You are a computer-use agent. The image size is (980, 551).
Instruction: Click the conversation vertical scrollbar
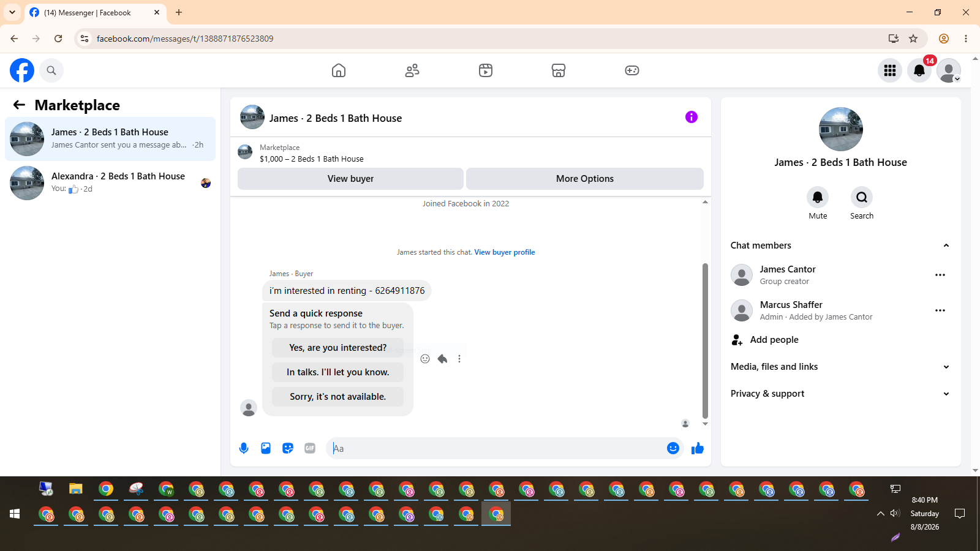[x=705, y=340]
